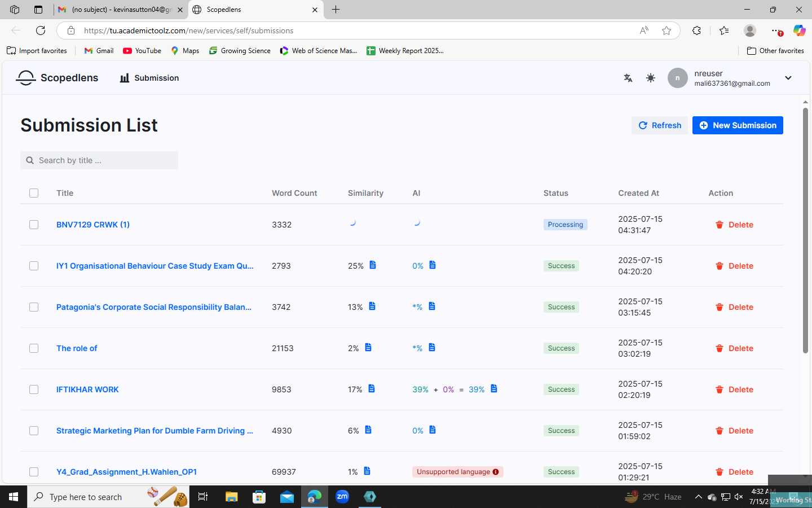This screenshot has width=812, height=508.
Task: Open the Copilot icon in the browser toolbar
Action: [799, 30]
